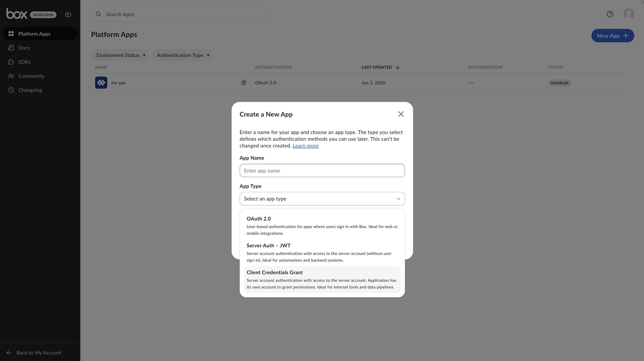644x361 pixels.
Task: Follow the Learn more link
Action: point(306,146)
